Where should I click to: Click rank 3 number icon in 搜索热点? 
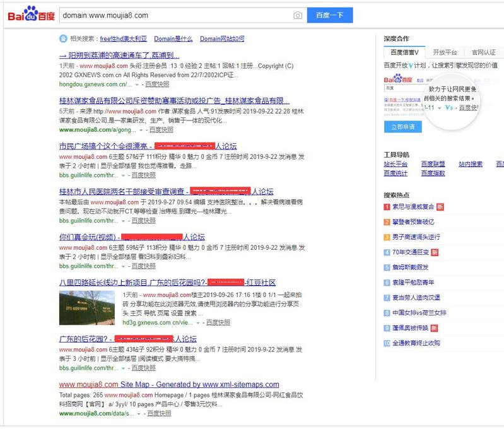(387, 237)
